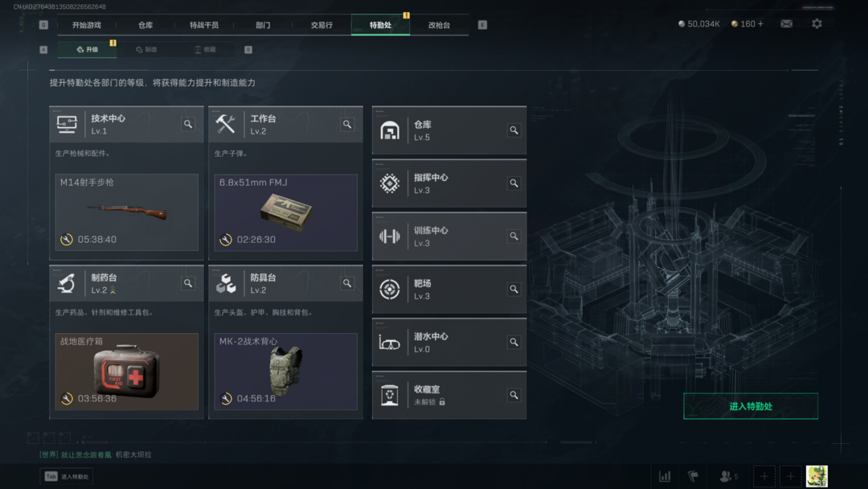Click magnifier icon for 指挥中心
Screen dimensions: 868x489
coord(514,183)
